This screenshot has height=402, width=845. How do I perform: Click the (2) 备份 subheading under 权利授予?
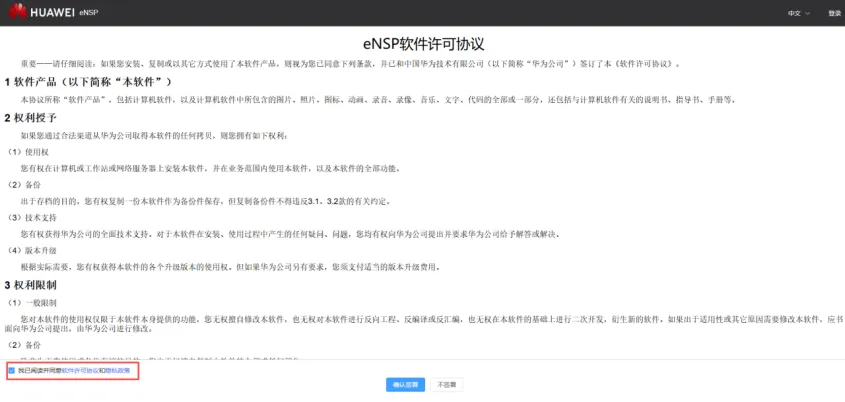(x=25, y=185)
